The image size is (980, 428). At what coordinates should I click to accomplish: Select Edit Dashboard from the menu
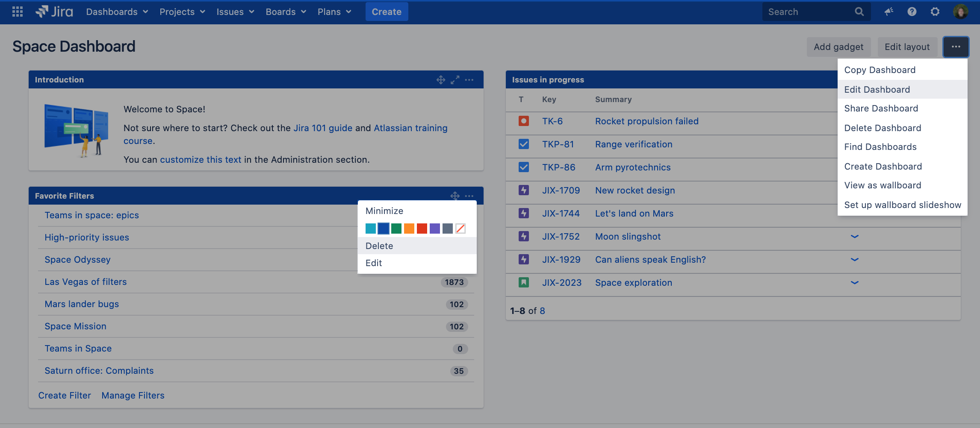pos(877,89)
